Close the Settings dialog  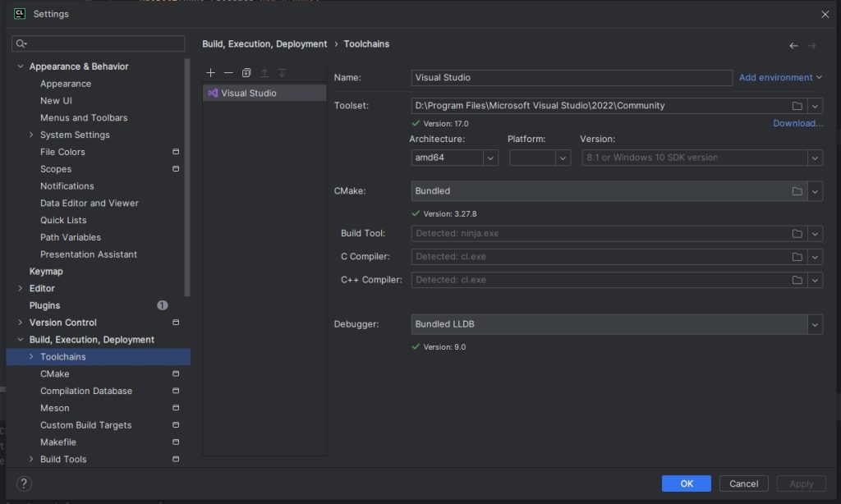825,15
